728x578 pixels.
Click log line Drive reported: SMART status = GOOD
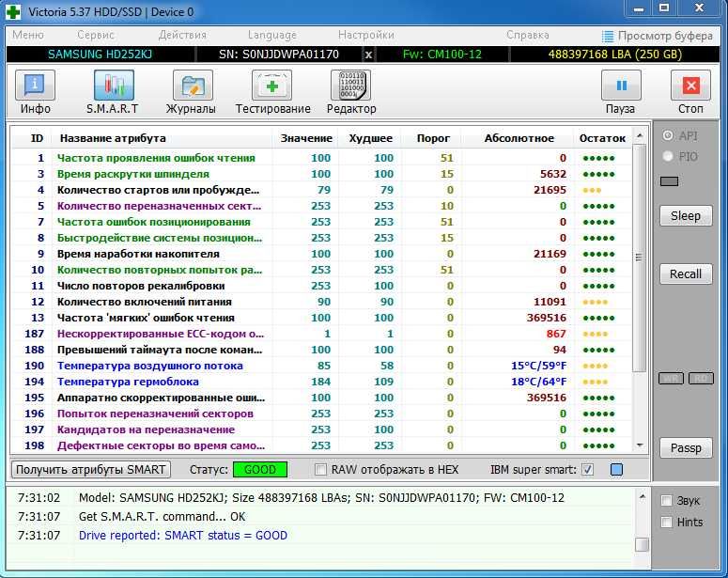[x=183, y=536]
